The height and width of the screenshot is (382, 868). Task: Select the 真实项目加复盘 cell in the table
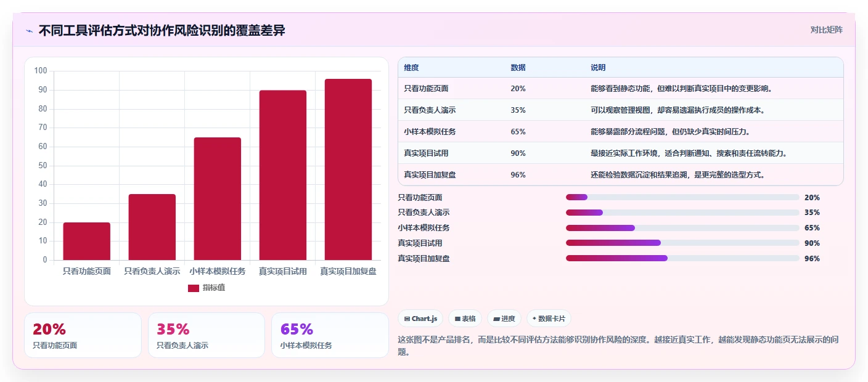[430, 175]
